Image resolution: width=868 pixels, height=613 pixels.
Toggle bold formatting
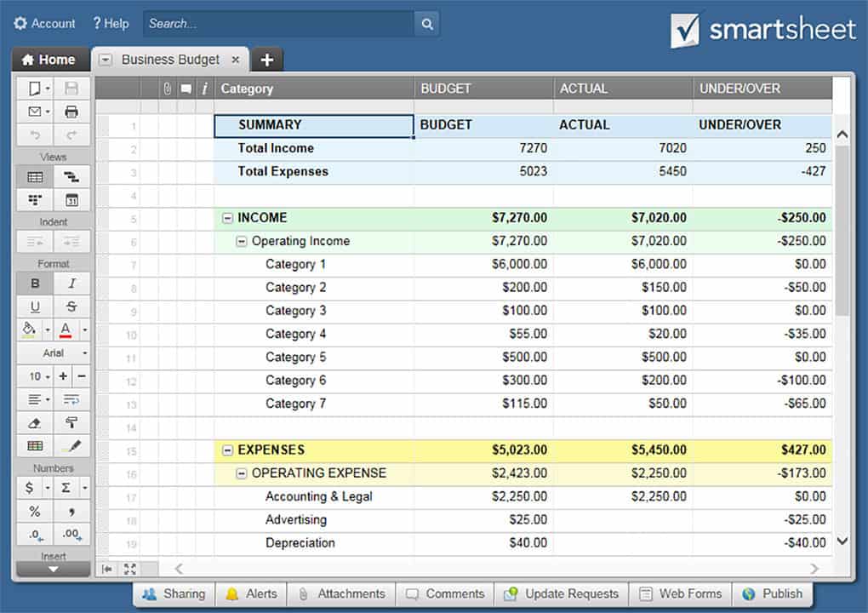click(35, 284)
